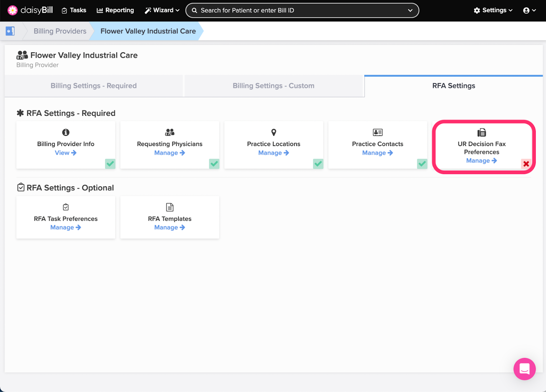Click the Wizard wand icon
The image size is (546, 392).
click(148, 11)
